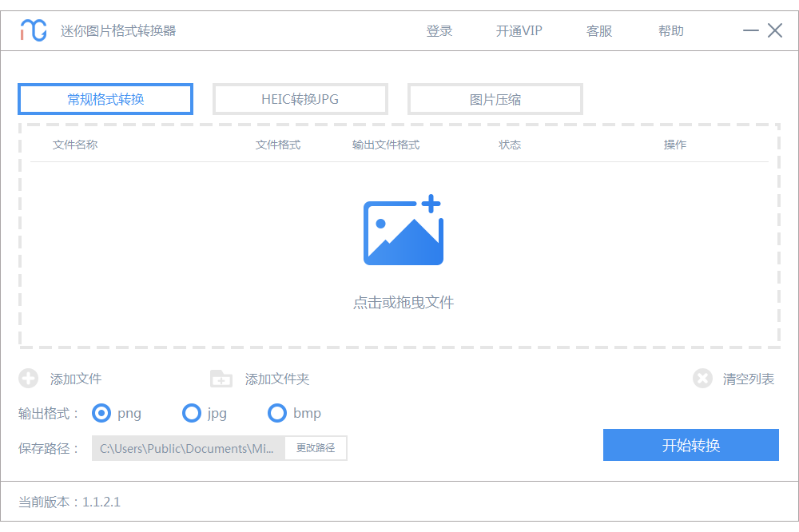Viewport: 799px width, 532px height.
Task: Open the 帮助 menu
Action: pos(671,31)
